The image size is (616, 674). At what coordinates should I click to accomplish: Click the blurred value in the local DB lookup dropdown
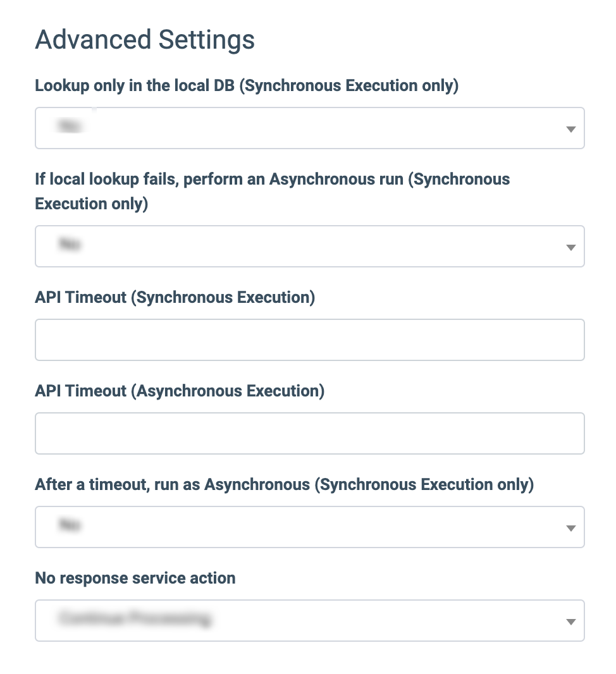(x=70, y=127)
